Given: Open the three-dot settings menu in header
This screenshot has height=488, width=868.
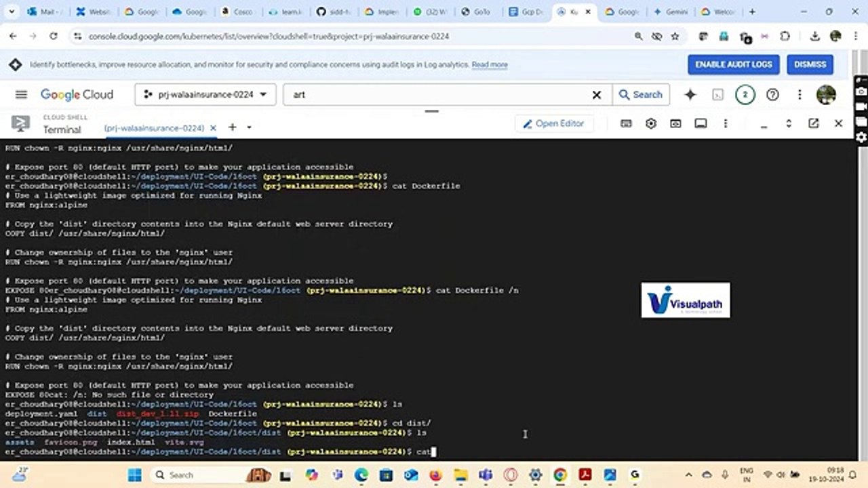Looking at the screenshot, I should (800, 95).
